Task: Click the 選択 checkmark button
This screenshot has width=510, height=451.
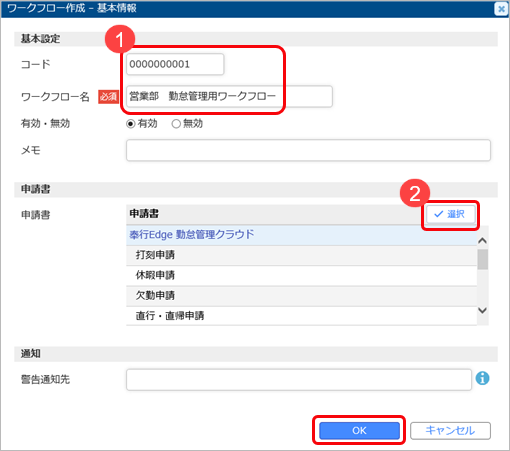Action: click(x=450, y=214)
